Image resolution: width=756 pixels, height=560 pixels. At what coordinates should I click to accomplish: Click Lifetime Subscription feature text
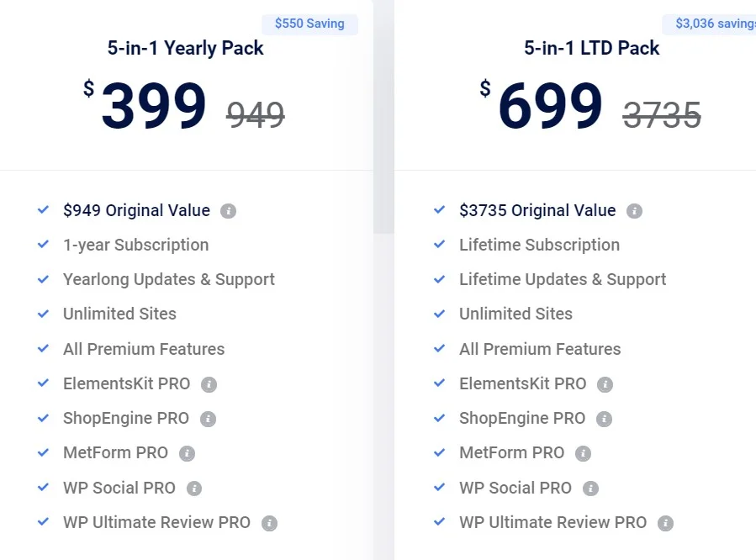539,246
